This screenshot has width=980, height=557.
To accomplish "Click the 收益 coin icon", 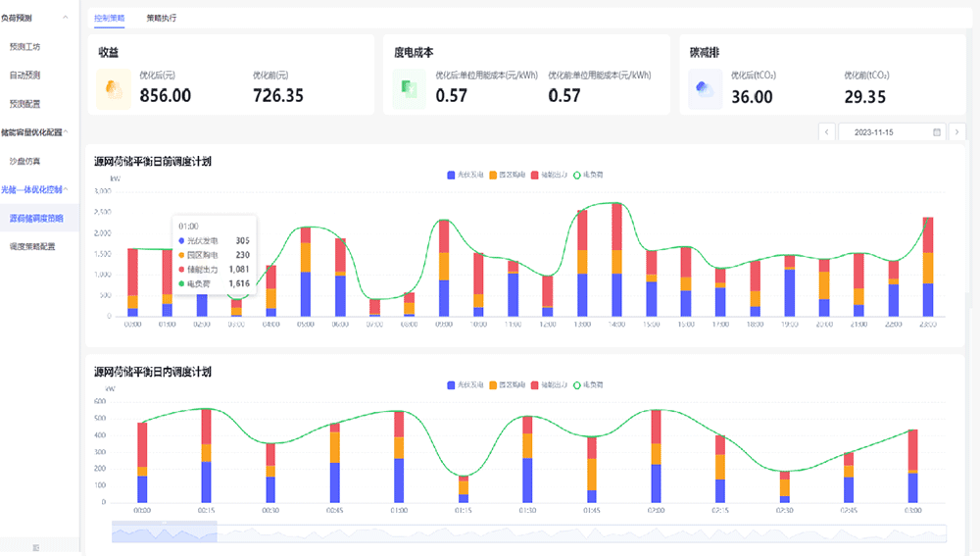I will pyautogui.click(x=114, y=89).
